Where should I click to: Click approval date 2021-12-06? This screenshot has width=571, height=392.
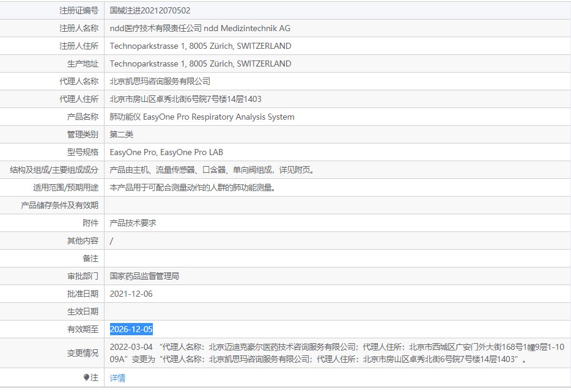coord(131,294)
